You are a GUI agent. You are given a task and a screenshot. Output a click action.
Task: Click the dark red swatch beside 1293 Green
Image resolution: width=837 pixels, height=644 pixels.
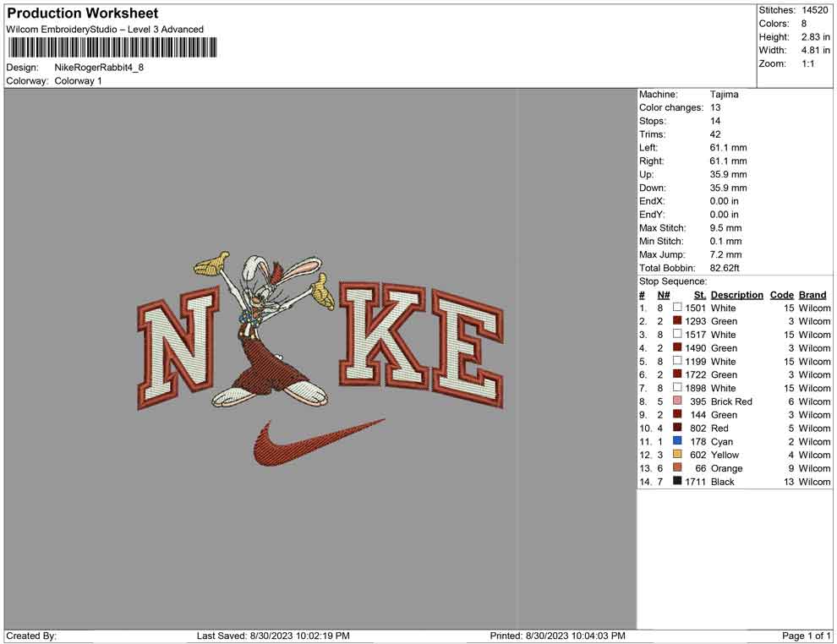point(677,320)
